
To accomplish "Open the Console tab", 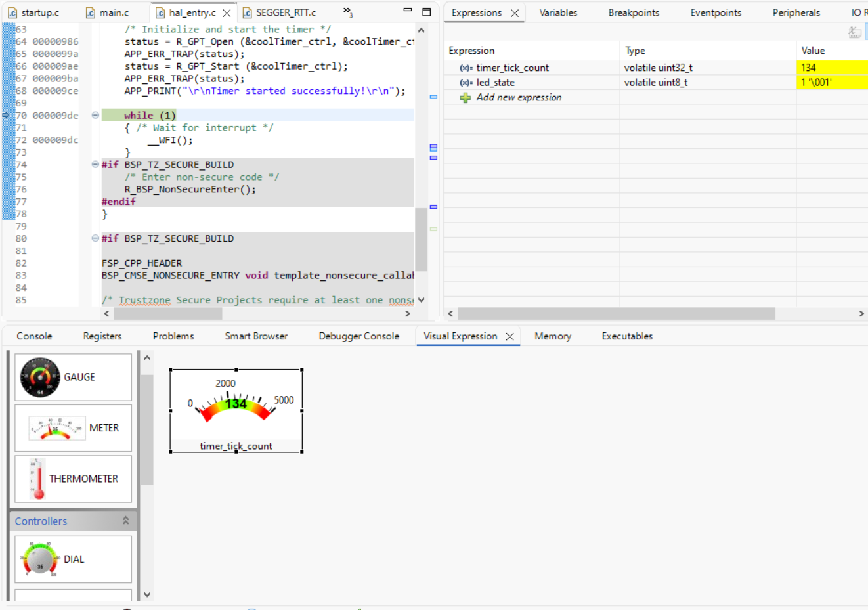I will pos(34,336).
